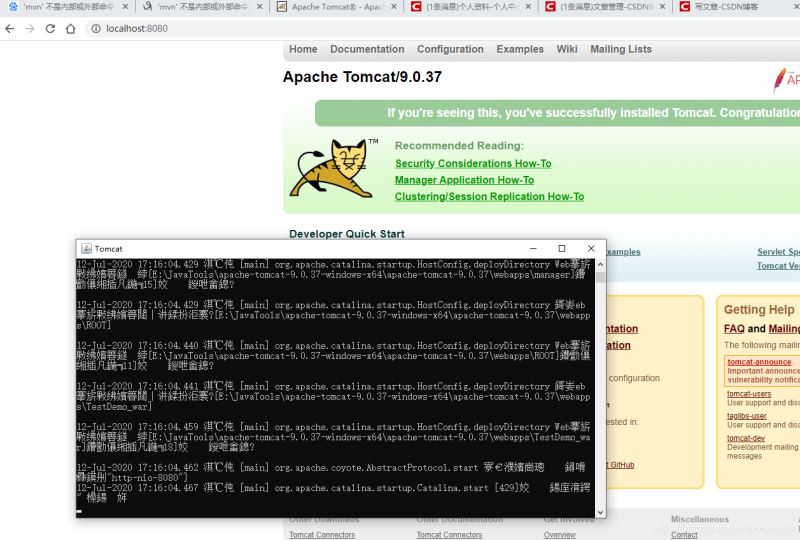
Task: Maximize the Tomcat console window
Action: 561,248
